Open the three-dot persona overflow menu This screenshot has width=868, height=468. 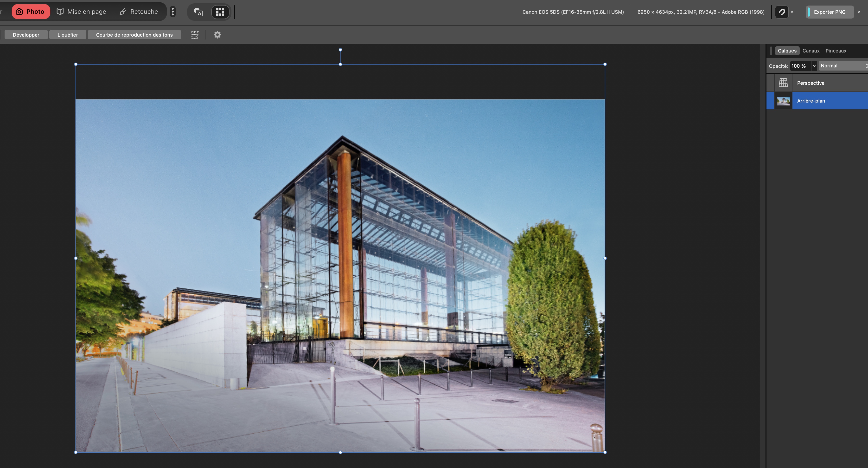[172, 12]
